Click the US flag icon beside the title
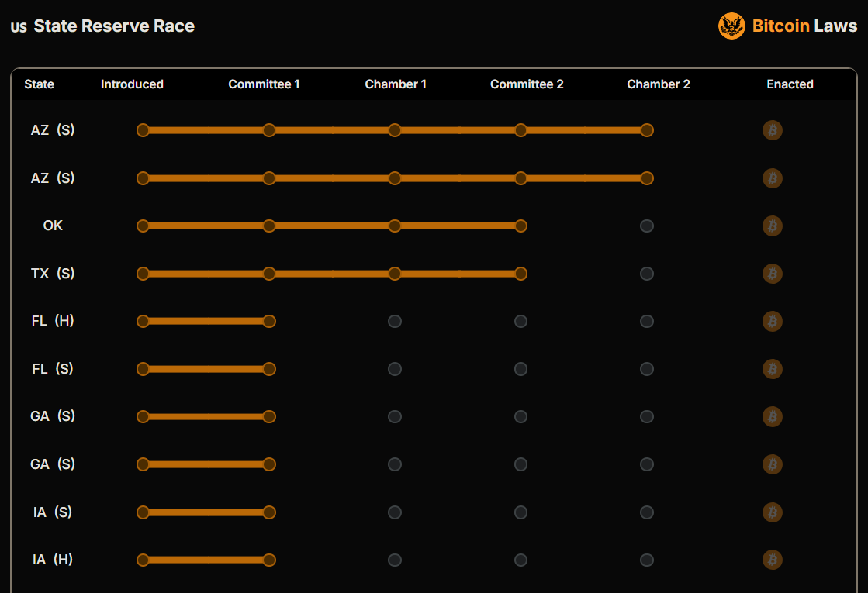 pyautogui.click(x=19, y=27)
